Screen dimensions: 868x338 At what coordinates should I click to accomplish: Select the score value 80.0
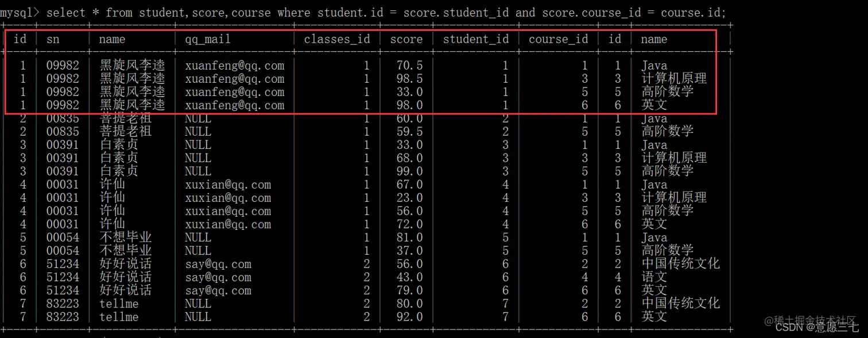coord(410,304)
